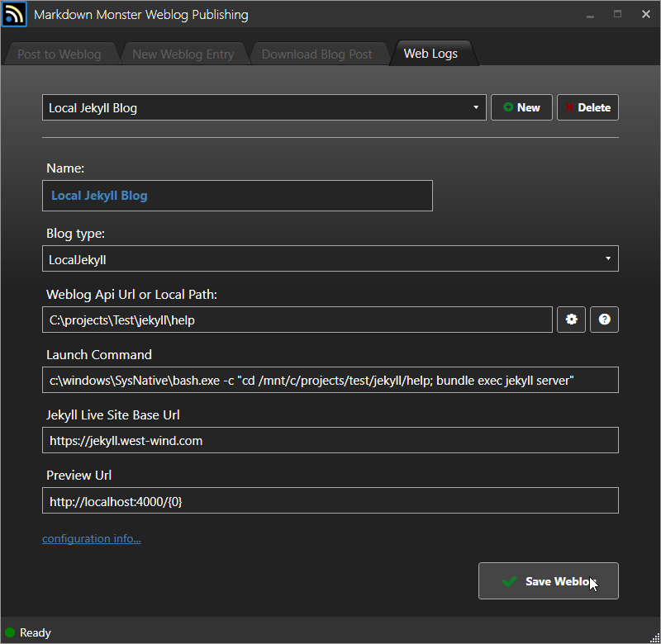Screen dimensions: 661x644
Task: Save the weblog settings
Action: 549,580
